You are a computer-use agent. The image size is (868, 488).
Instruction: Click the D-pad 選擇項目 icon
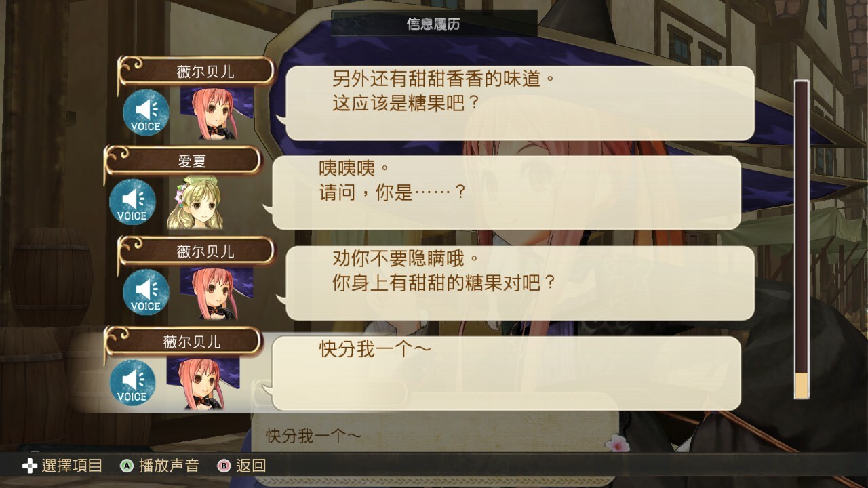point(30,466)
